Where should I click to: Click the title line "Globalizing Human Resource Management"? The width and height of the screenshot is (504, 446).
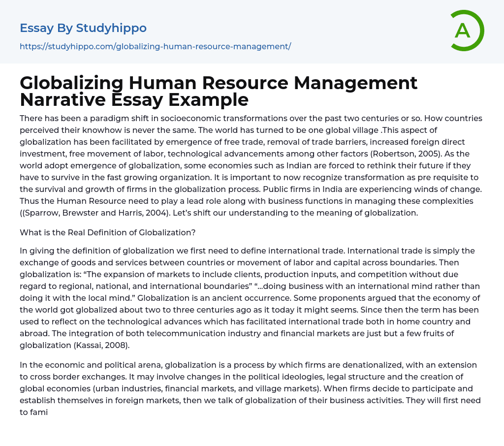click(x=219, y=83)
